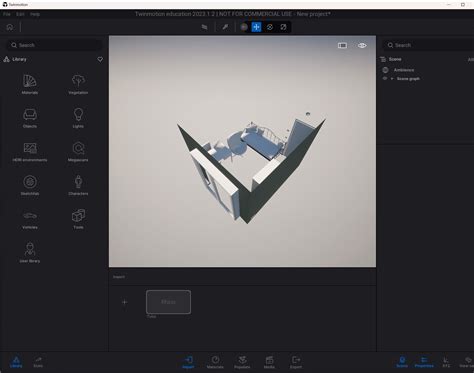Open the Vegetation library category
Viewport: 474px width, 373px height.
[78, 84]
